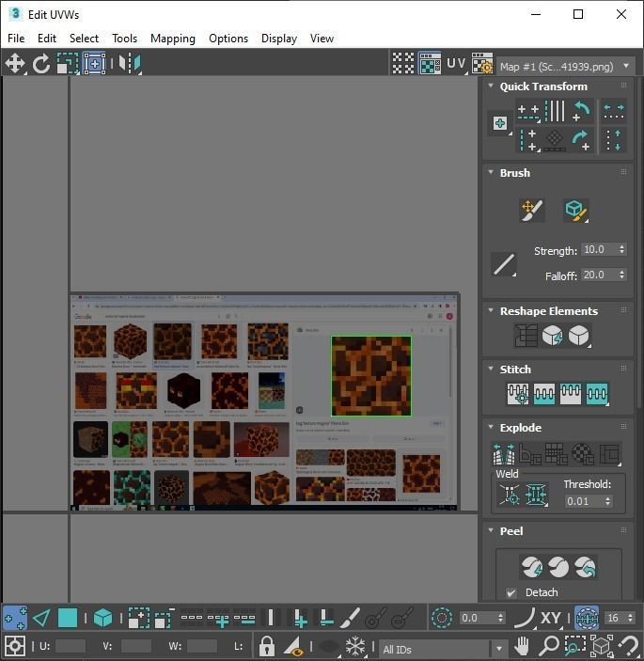Adjust the Weld Threshold spinner
644x661 pixels.
(x=607, y=501)
